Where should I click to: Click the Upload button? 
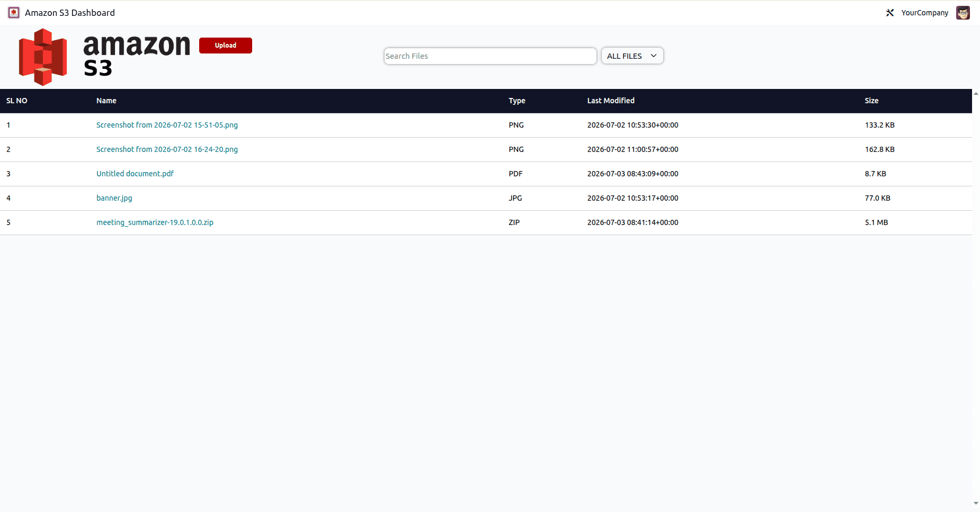226,46
